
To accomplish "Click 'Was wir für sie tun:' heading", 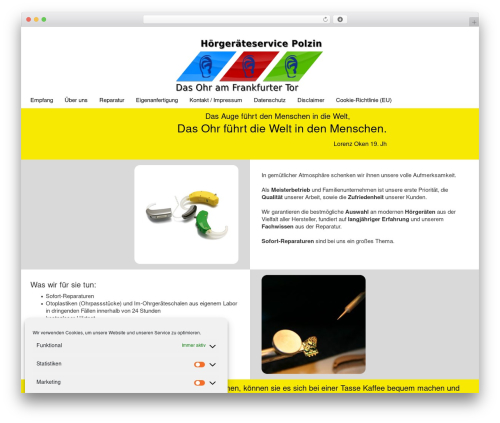I will (63, 285).
